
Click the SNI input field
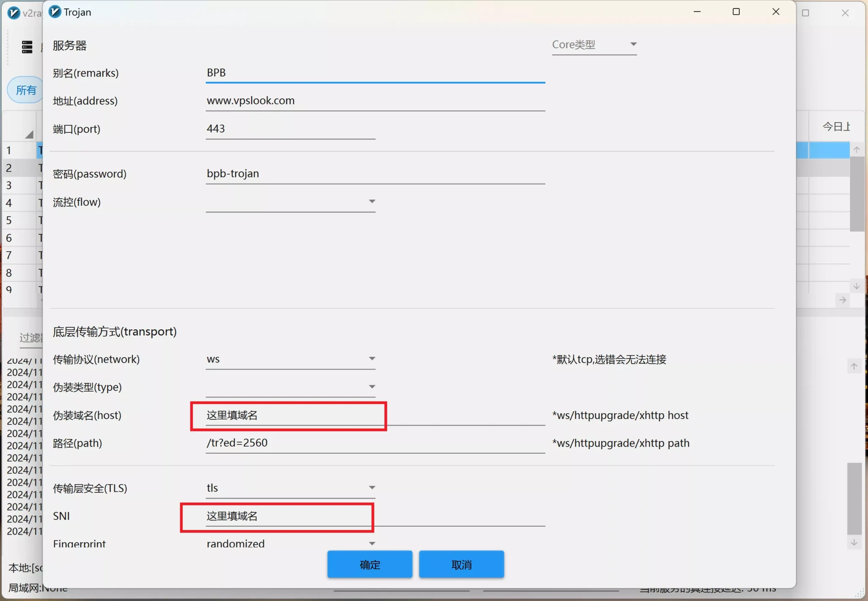[x=375, y=516]
